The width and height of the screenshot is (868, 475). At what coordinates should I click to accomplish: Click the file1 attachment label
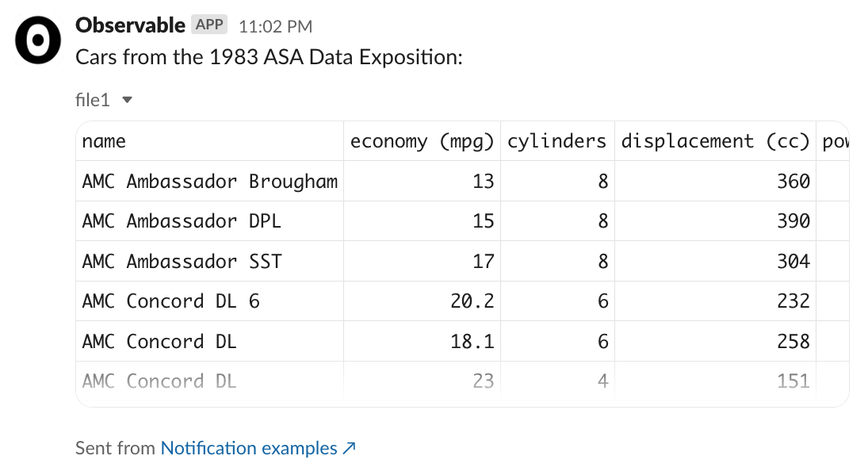(92, 100)
